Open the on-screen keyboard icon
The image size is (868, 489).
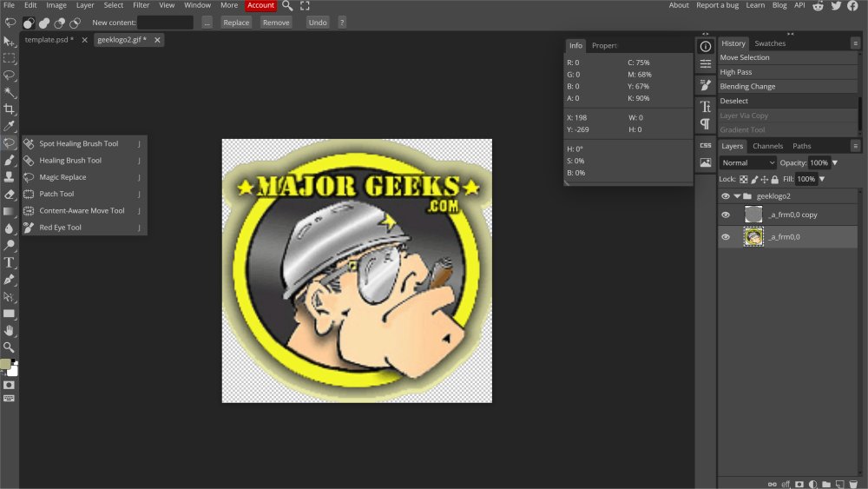9,398
